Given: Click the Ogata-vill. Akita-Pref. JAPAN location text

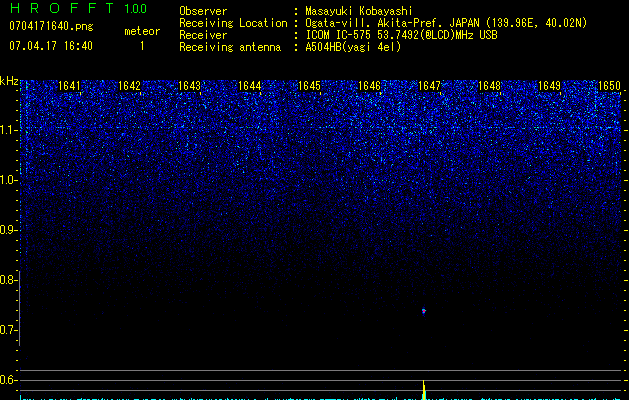Looking at the screenshot, I should click(446, 23).
